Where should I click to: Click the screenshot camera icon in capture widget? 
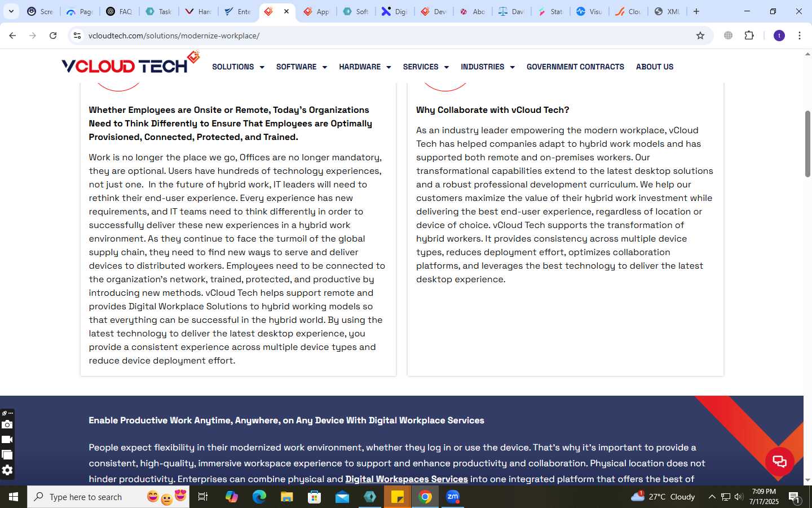tap(7, 424)
